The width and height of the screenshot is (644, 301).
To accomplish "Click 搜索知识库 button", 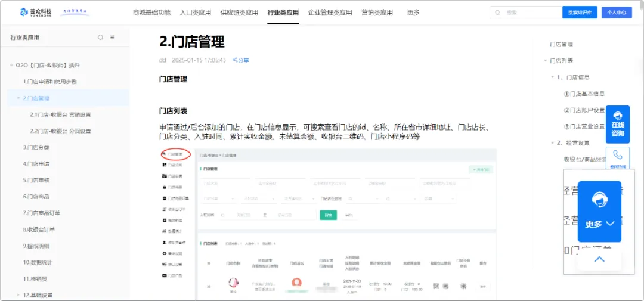I will click(580, 13).
